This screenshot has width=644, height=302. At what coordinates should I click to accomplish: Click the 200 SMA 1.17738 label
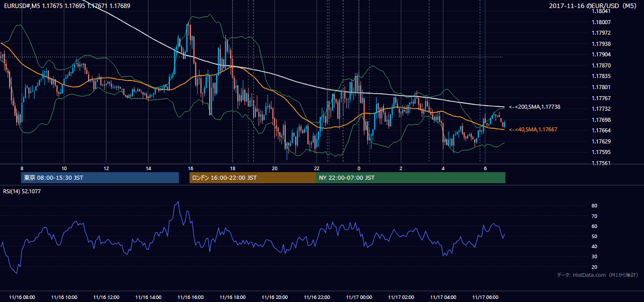(x=535, y=107)
